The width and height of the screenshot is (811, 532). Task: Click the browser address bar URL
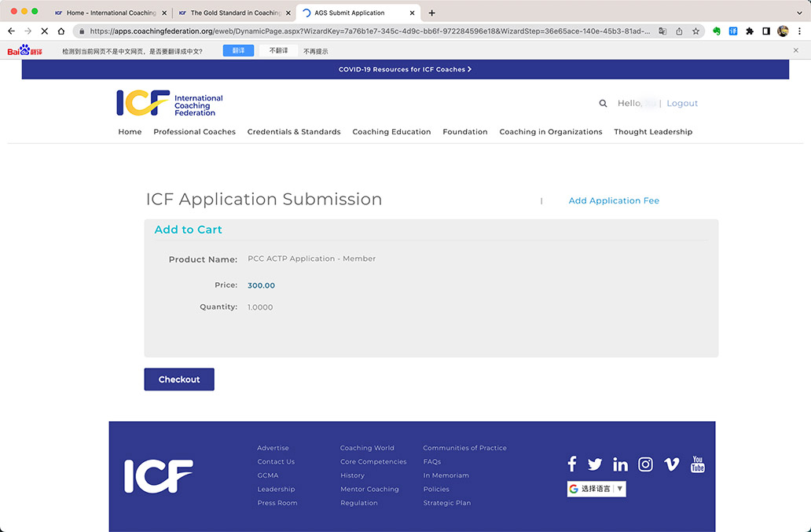click(x=369, y=31)
